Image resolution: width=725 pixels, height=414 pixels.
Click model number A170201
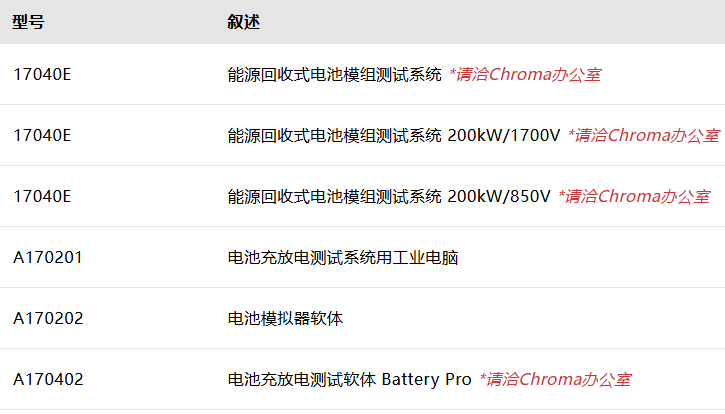click(x=48, y=258)
